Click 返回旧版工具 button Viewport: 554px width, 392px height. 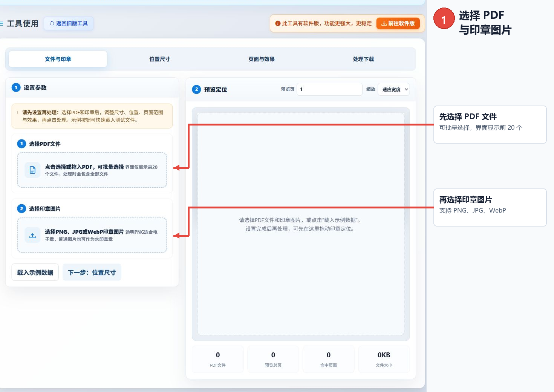tap(69, 23)
